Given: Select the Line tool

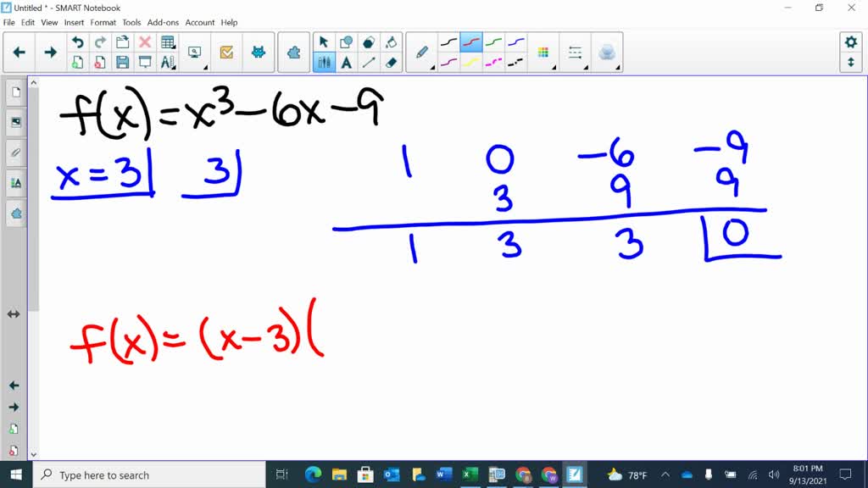Looking at the screenshot, I should (367, 62).
